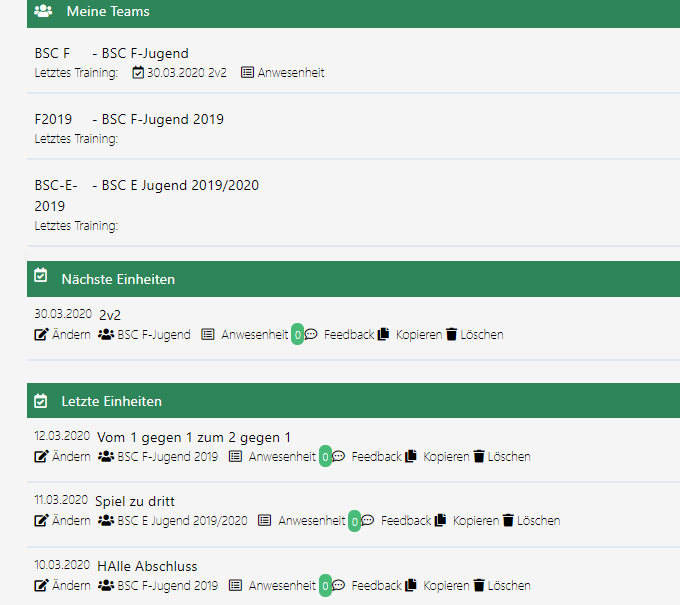The width and height of the screenshot is (680, 605).
Task: Click Löschen for the Spiel zu dritt session
Action: point(538,521)
